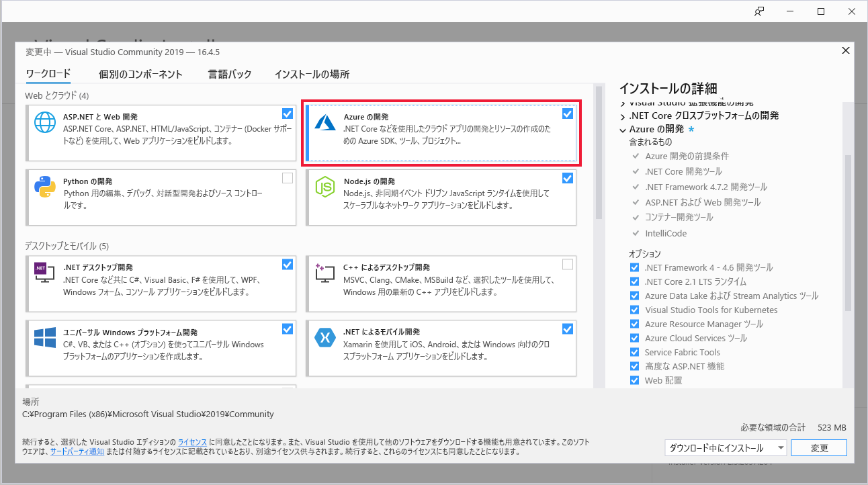Click the .NET Framework 4.7.2 開発ツール item
This screenshot has width=868, height=485.
tap(705, 187)
